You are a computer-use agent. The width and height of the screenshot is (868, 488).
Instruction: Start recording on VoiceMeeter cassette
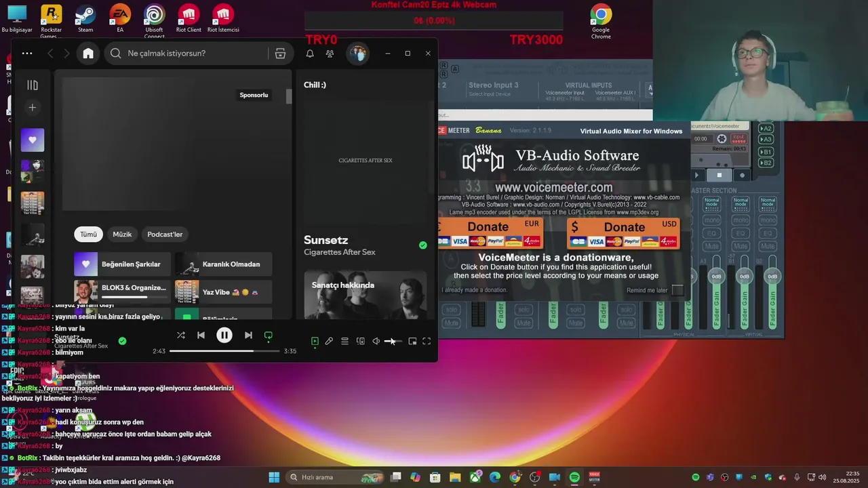pos(742,176)
